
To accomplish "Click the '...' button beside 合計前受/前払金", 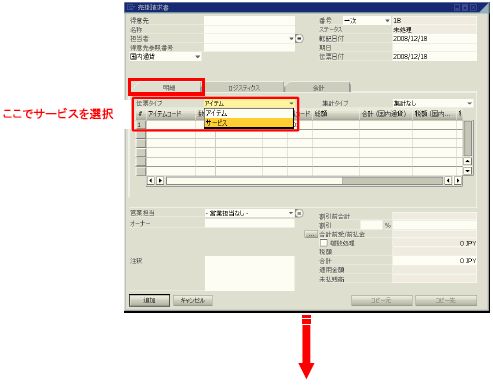I will pyautogui.click(x=311, y=235).
